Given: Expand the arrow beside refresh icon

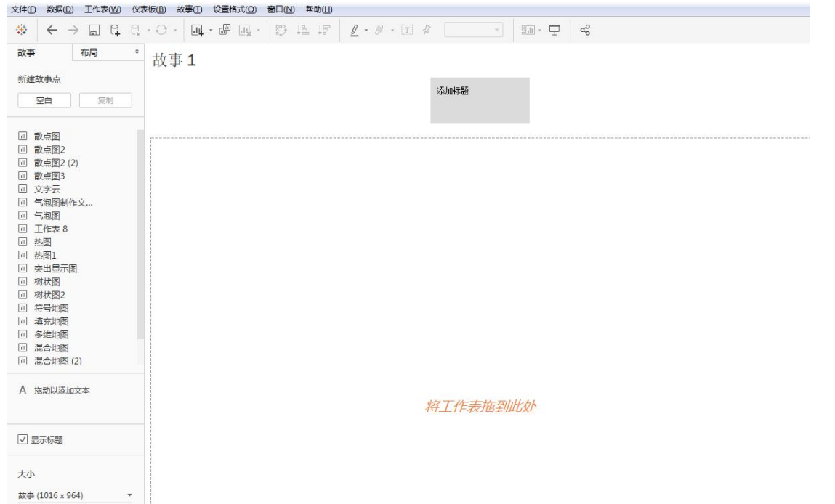Looking at the screenshot, I should coord(175,31).
